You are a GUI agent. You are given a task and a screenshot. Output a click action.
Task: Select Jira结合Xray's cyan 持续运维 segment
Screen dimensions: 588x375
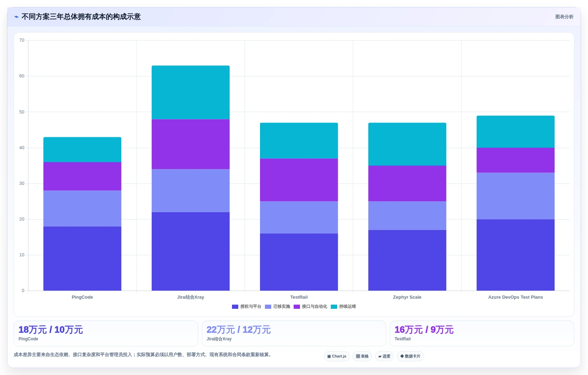(191, 92)
